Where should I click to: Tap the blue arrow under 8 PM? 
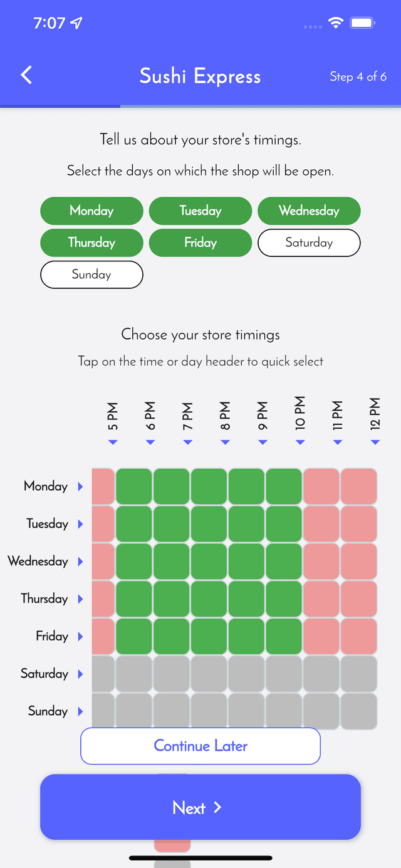click(226, 442)
